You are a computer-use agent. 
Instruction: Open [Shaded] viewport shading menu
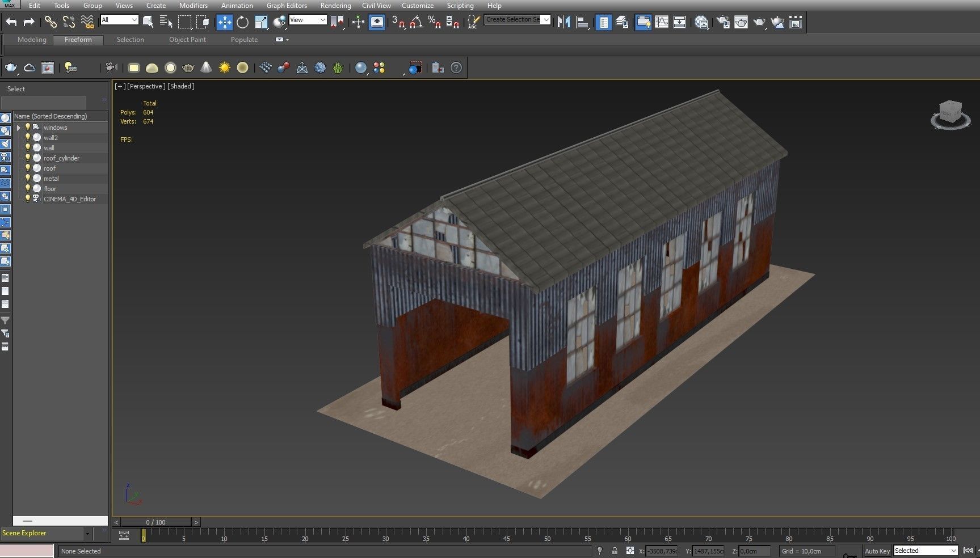[x=181, y=86]
